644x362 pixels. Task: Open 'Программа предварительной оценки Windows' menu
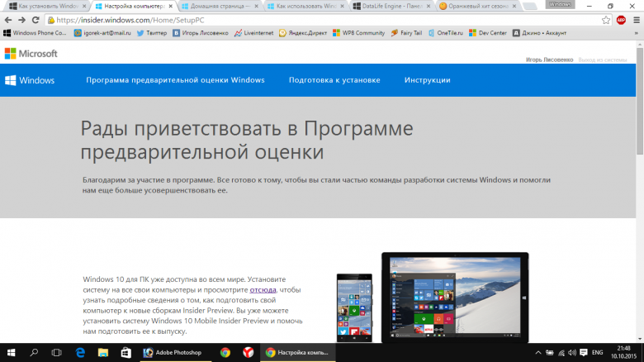click(175, 80)
